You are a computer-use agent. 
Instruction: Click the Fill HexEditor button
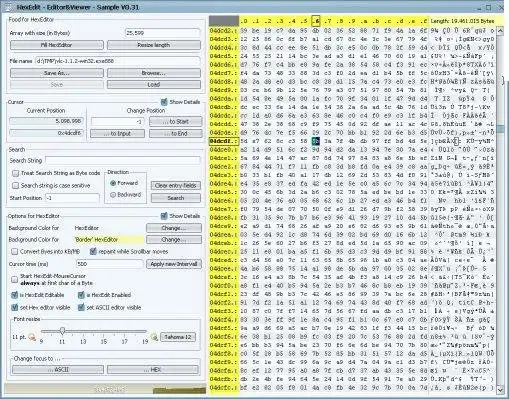click(x=57, y=45)
